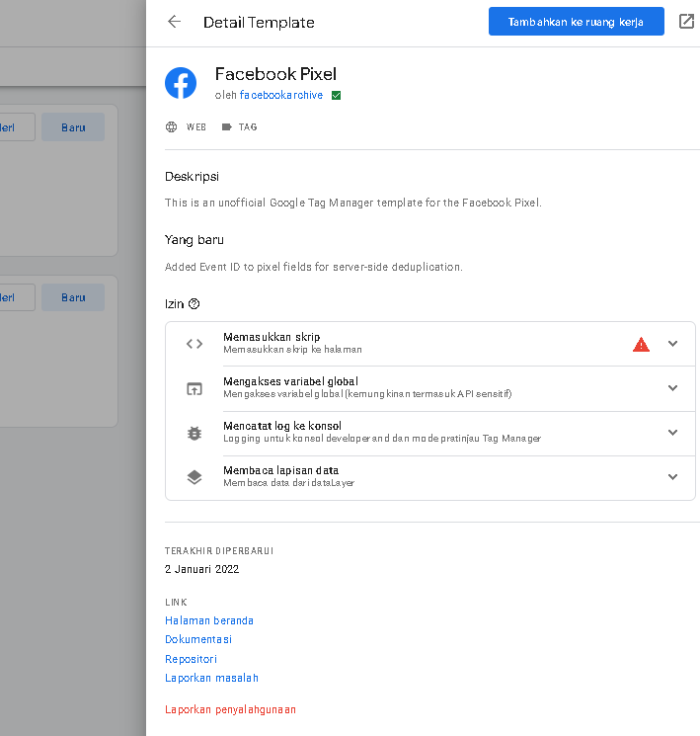Click the green verified checkmark badge
700x736 pixels.
coord(336,95)
